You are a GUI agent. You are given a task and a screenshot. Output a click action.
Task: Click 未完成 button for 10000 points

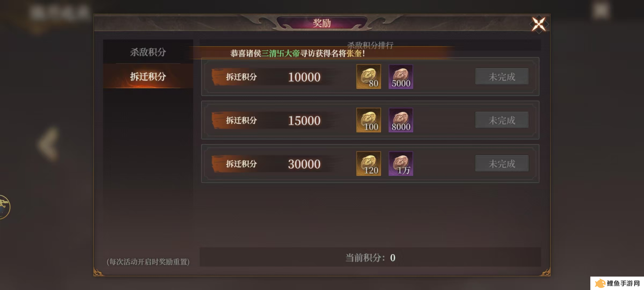(502, 77)
